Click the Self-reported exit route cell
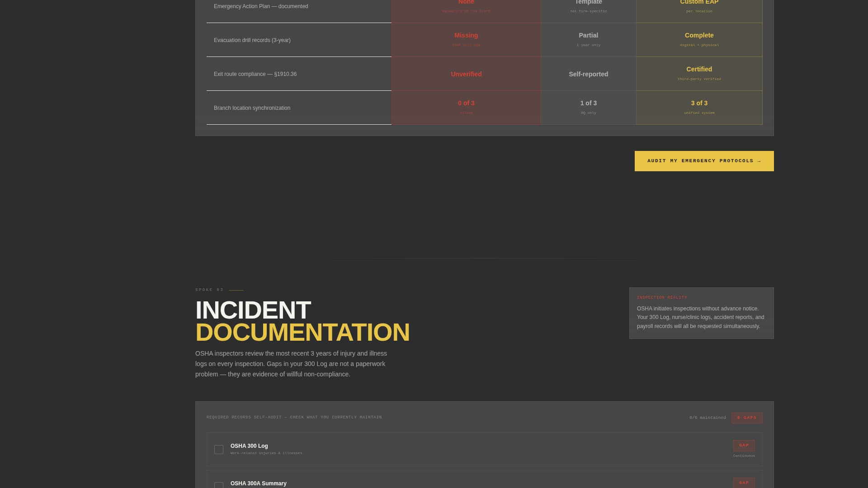Image resolution: width=868 pixels, height=488 pixels. click(x=588, y=74)
